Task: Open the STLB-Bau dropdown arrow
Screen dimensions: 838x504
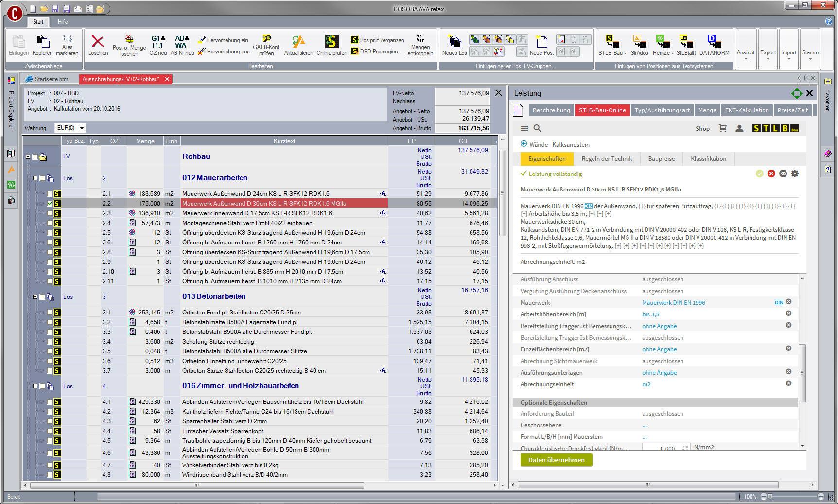Action: (x=625, y=53)
